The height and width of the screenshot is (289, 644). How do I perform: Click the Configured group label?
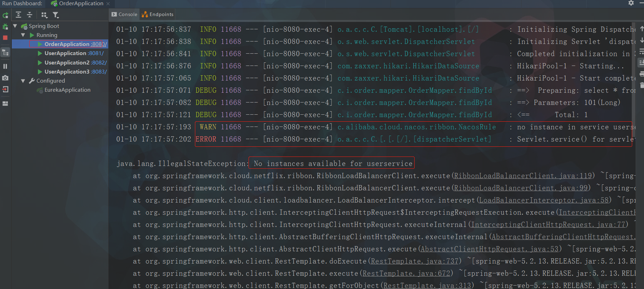(51, 81)
